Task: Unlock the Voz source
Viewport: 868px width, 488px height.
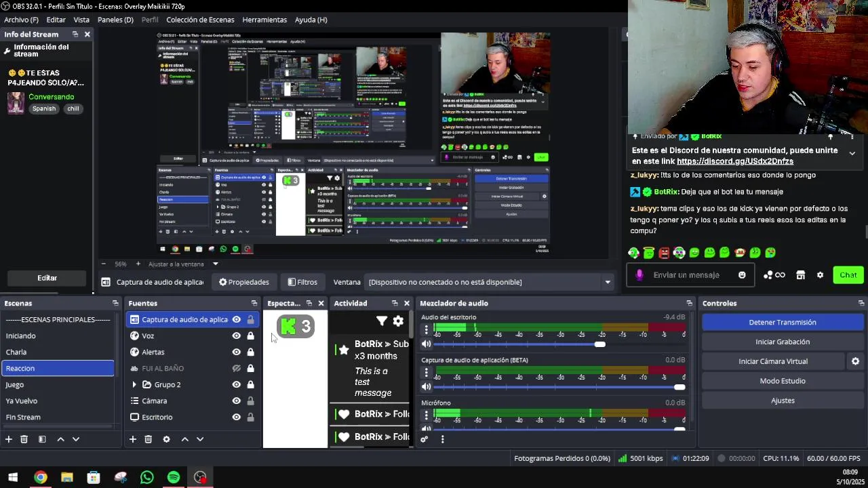Action: (x=251, y=335)
